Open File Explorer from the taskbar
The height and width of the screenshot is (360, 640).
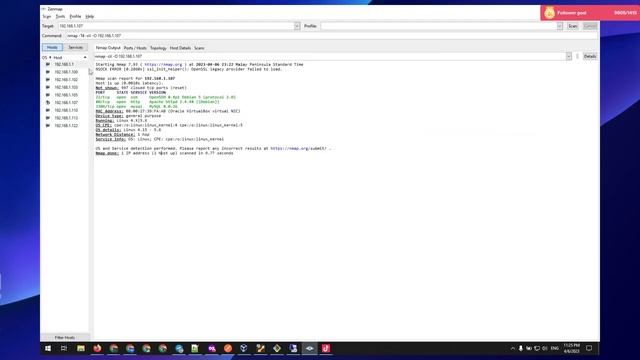(x=81, y=348)
